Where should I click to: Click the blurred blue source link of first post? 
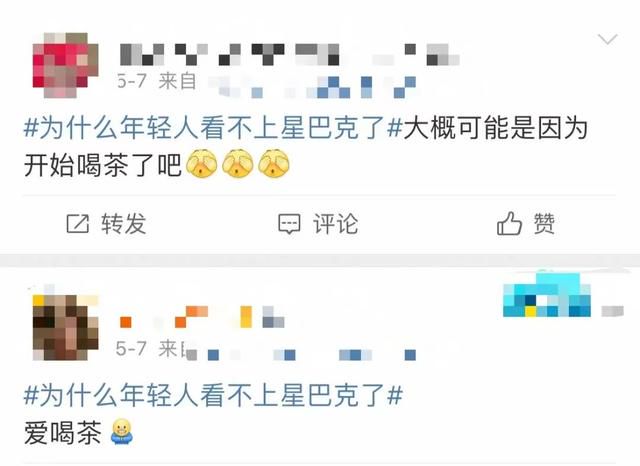[x=312, y=87]
